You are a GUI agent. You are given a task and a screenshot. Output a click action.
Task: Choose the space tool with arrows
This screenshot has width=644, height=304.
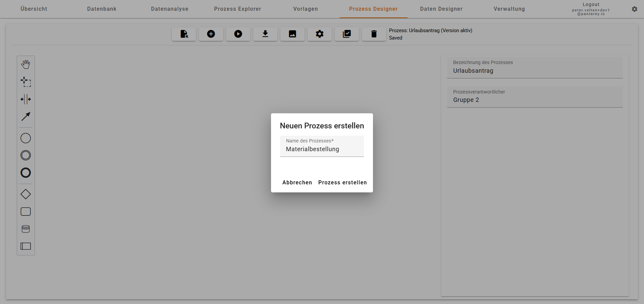pyautogui.click(x=26, y=99)
